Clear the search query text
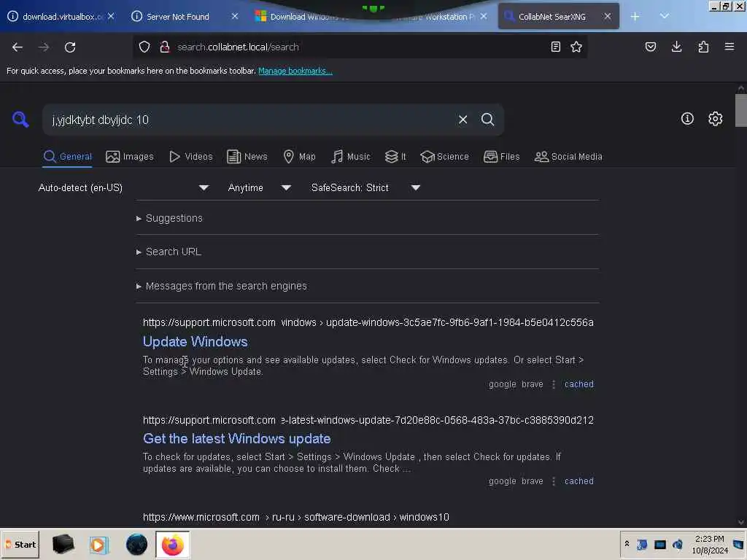Image resolution: width=747 pixels, height=560 pixels. click(462, 120)
